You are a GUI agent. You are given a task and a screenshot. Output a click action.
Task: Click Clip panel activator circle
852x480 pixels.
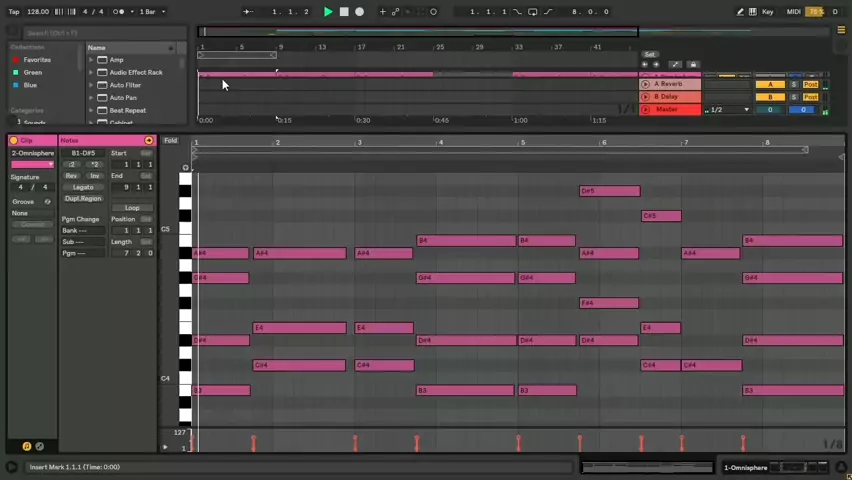(x=14, y=140)
